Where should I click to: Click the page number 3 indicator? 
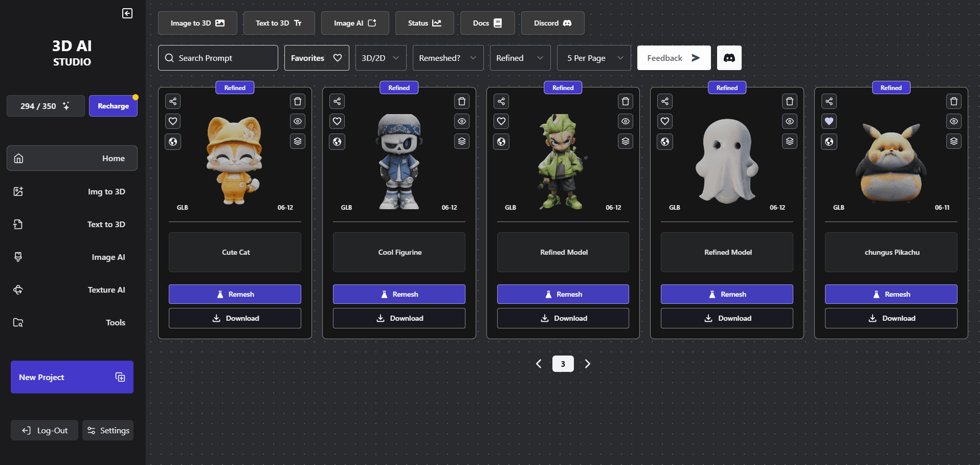click(x=563, y=364)
